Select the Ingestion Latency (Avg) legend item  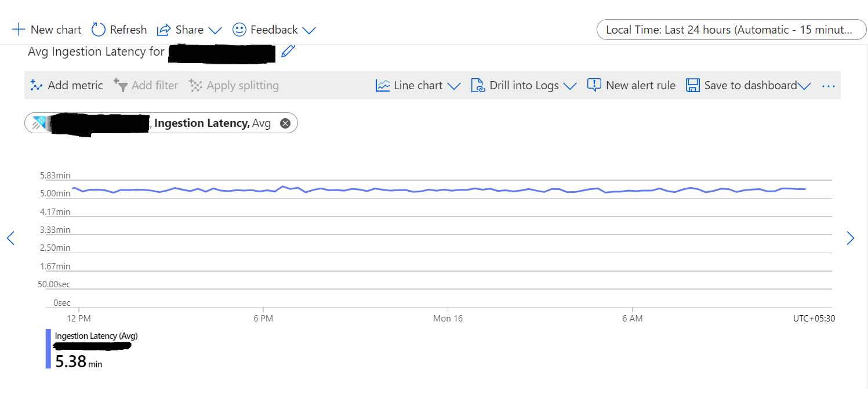96,335
